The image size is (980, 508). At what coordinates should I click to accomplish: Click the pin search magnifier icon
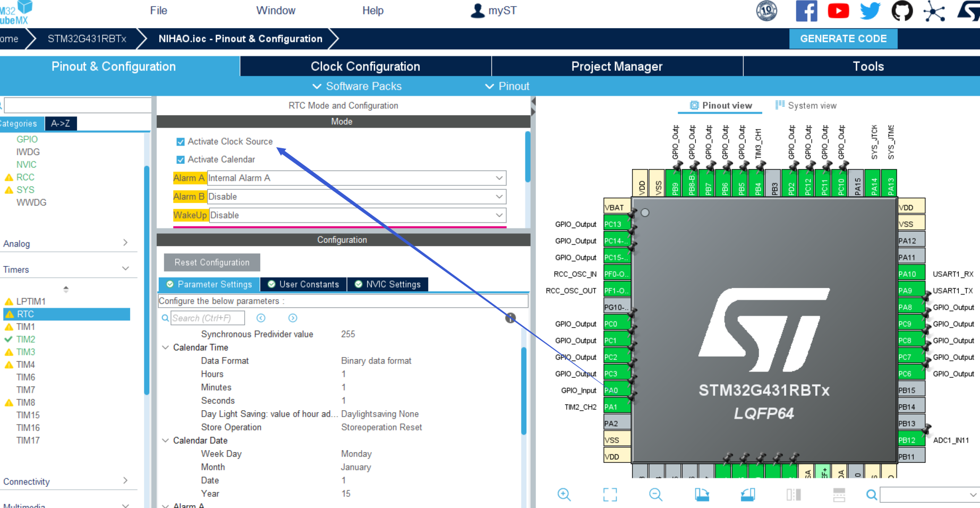[871, 495]
